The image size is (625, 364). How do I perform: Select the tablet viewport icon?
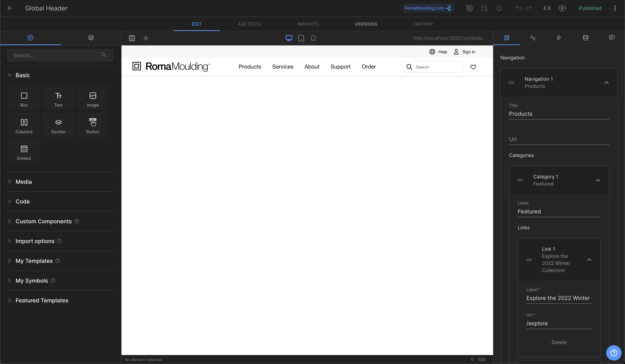coord(301,38)
